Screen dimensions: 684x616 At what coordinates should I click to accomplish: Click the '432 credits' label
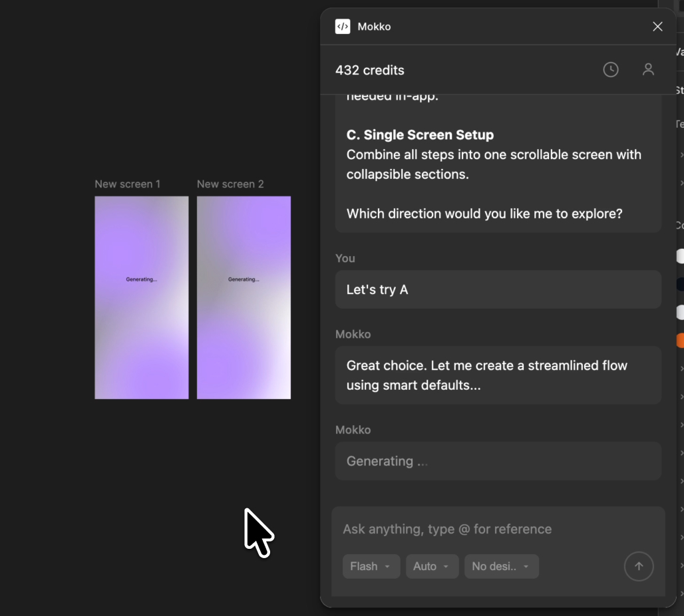[369, 70]
